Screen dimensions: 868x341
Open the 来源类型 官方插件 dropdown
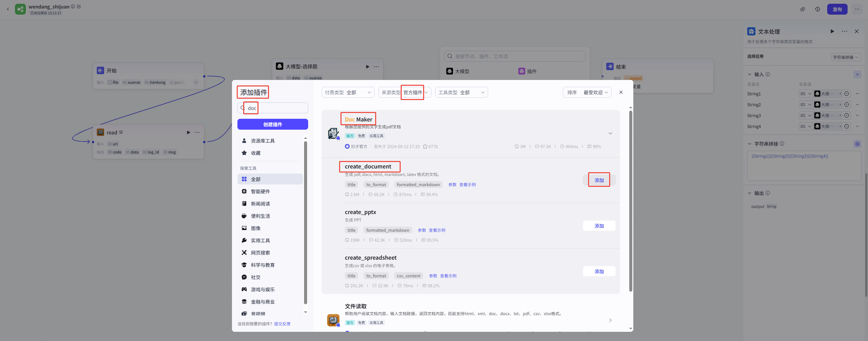(x=404, y=93)
